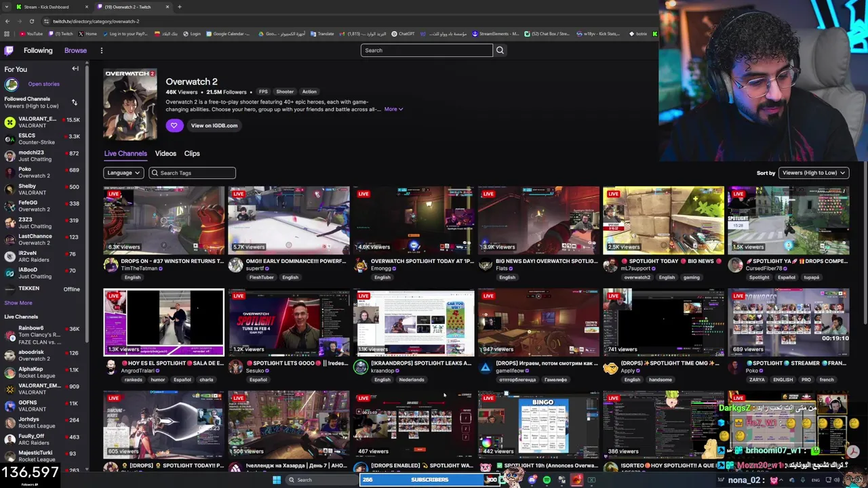Open stories link in sidebar
868x488 pixels.
tap(43, 84)
